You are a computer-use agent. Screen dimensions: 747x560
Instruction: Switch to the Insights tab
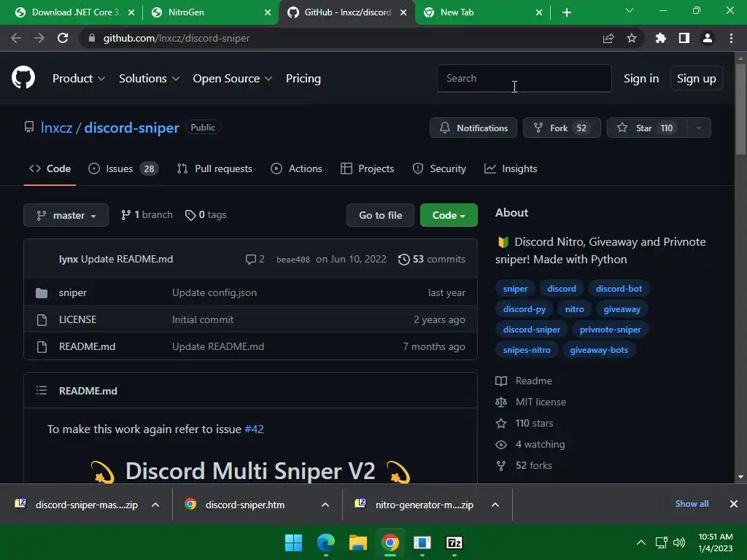point(511,168)
